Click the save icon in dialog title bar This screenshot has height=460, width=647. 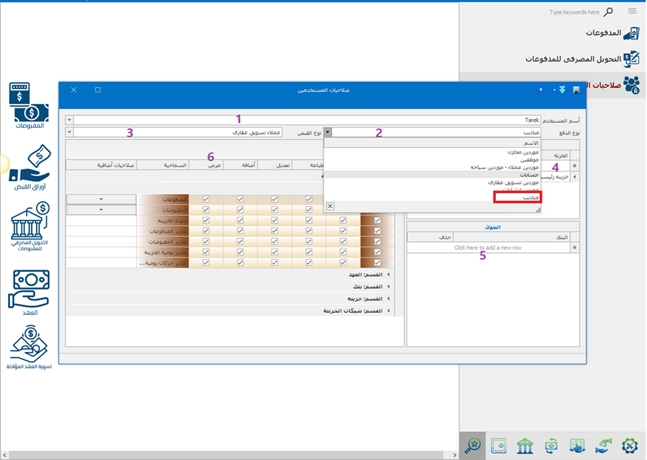(x=575, y=90)
